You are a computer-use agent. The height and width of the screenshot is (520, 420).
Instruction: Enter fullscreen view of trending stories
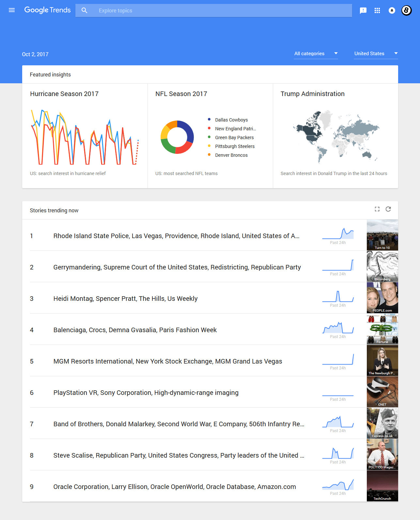pyautogui.click(x=377, y=209)
